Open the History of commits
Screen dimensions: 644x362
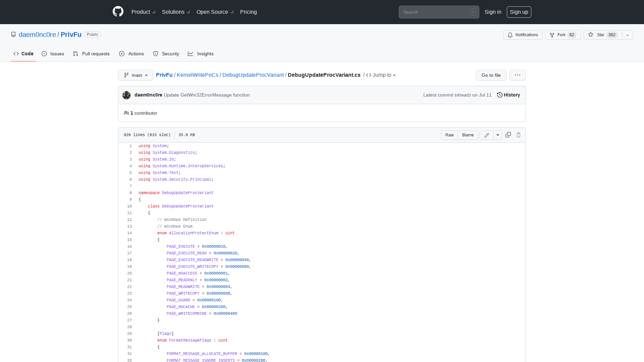click(x=508, y=95)
